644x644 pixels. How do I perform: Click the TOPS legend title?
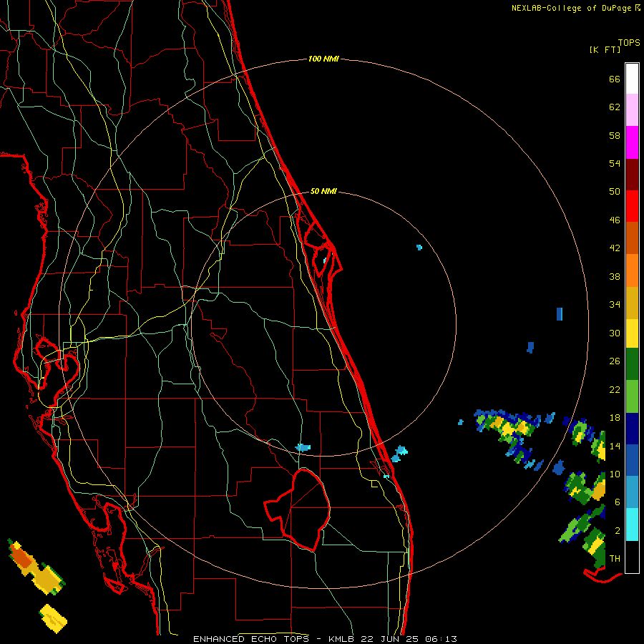pyautogui.click(x=629, y=42)
